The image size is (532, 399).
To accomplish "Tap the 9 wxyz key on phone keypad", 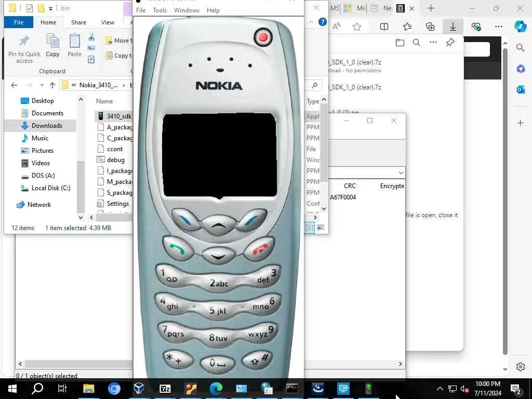I will 262,331.
